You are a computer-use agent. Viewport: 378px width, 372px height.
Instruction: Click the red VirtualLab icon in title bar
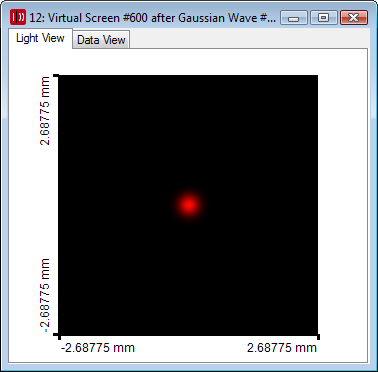(18, 17)
